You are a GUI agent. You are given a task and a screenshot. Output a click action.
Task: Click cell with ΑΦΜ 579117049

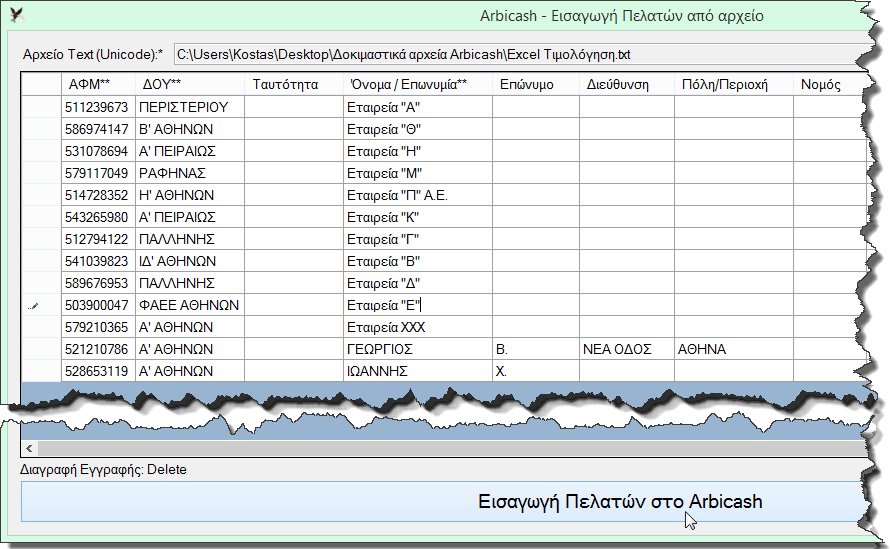(98, 173)
